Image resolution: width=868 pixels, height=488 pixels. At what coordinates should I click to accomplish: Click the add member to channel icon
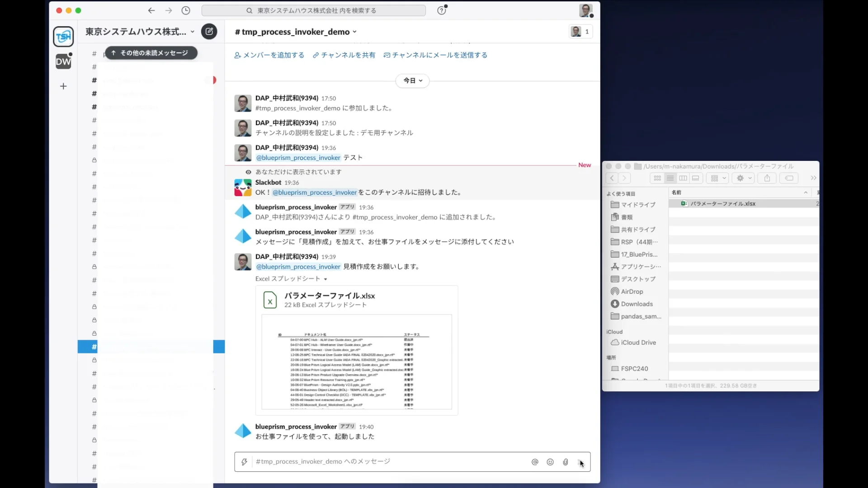(237, 55)
